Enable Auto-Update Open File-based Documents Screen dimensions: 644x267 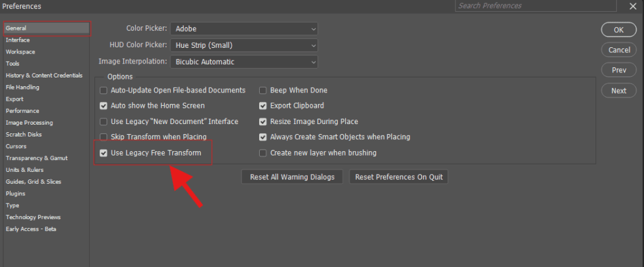coord(104,91)
